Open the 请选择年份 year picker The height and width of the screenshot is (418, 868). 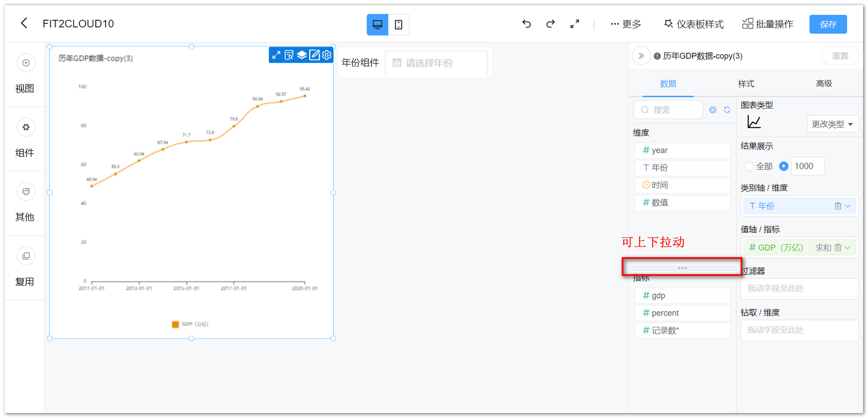436,63
